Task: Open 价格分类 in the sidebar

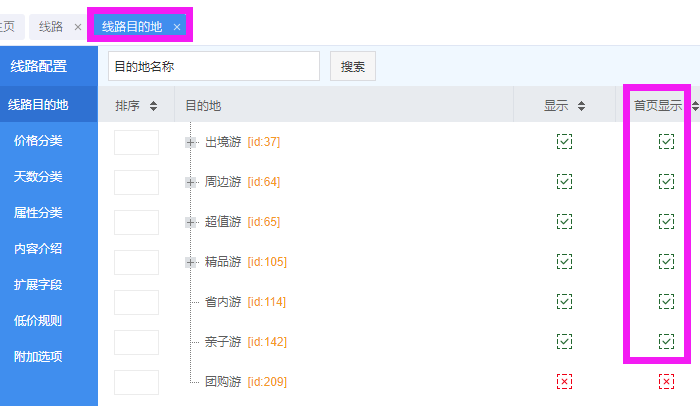Action: click(38, 141)
